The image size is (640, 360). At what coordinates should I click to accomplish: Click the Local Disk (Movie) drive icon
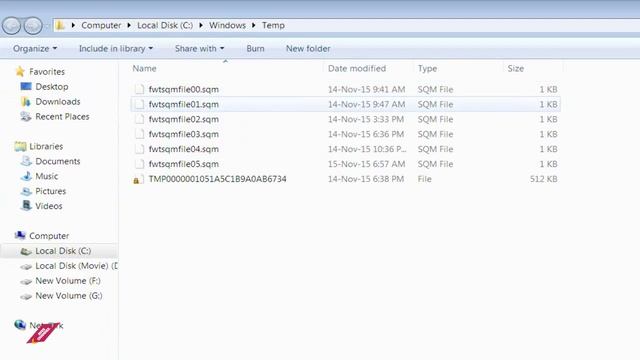[26, 266]
